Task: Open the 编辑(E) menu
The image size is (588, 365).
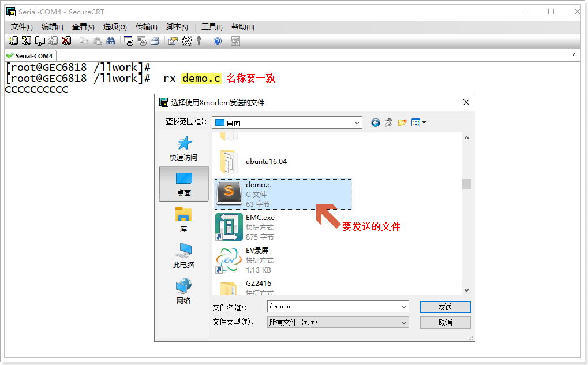Action: (53, 27)
